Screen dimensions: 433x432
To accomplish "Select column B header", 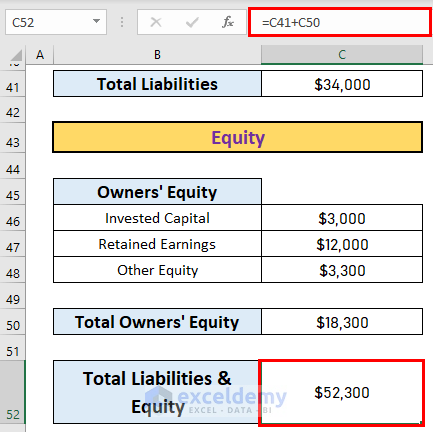I will coord(157,55).
